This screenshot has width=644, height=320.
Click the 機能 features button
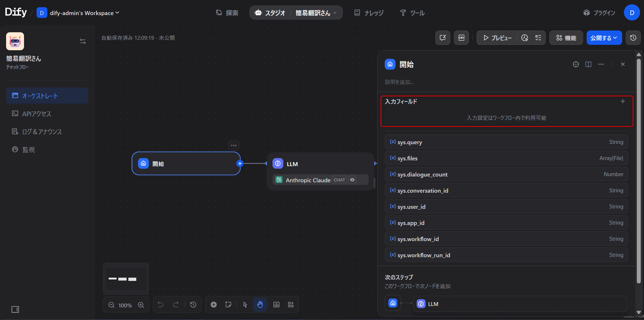click(x=566, y=38)
